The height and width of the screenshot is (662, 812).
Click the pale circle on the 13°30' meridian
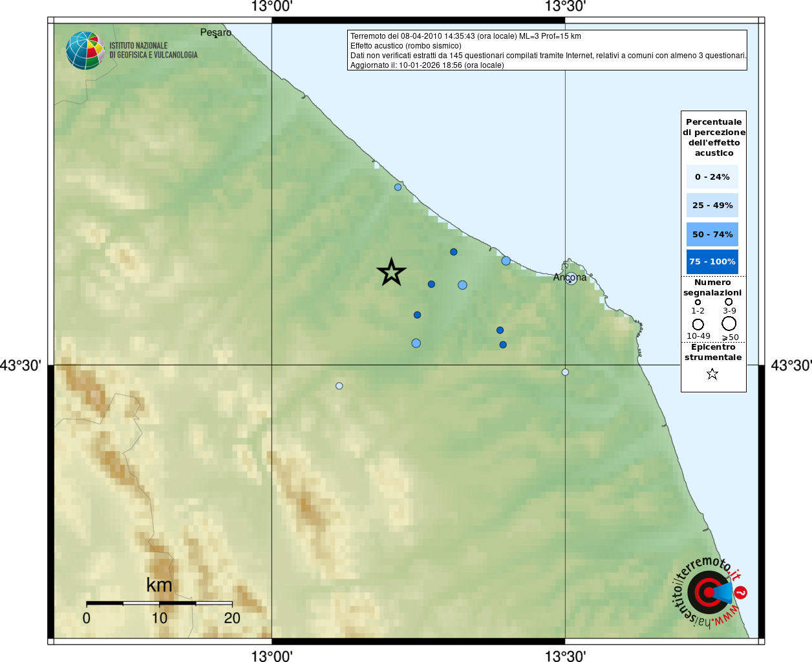coord(565,372)
